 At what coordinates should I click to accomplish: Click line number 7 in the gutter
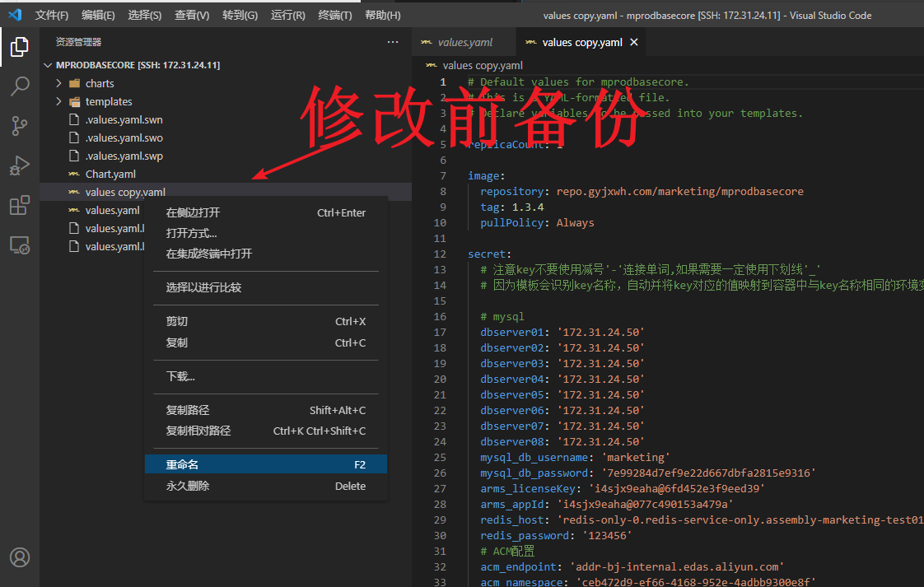pyautogui.click(x=442, y=175)
